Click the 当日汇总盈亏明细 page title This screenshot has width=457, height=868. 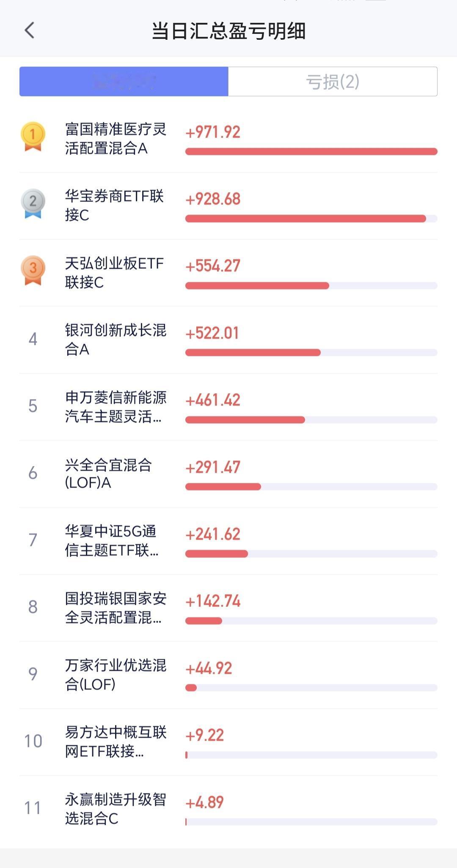[x=228, y=31]
